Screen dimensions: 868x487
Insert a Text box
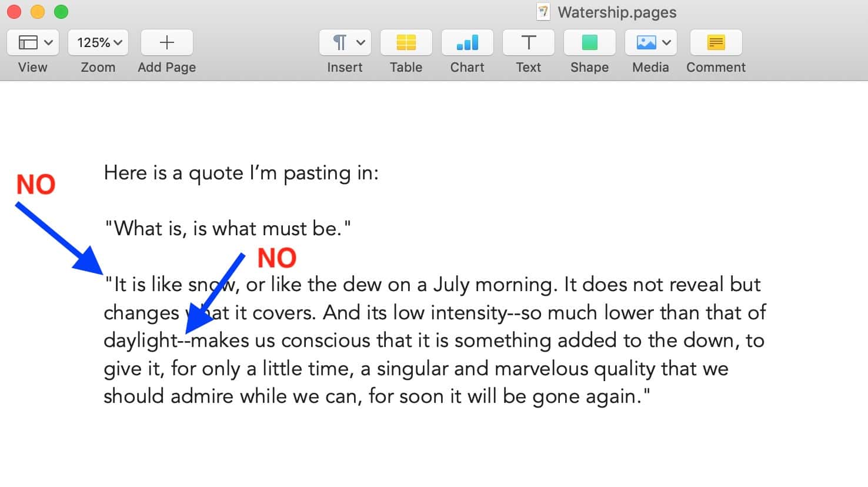(529, 42)
